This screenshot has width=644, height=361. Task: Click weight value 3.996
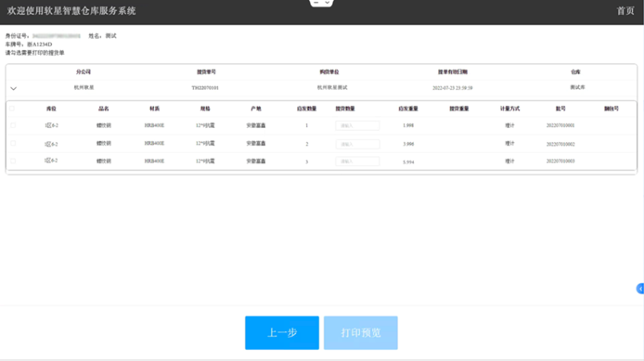tap(408, 144)
